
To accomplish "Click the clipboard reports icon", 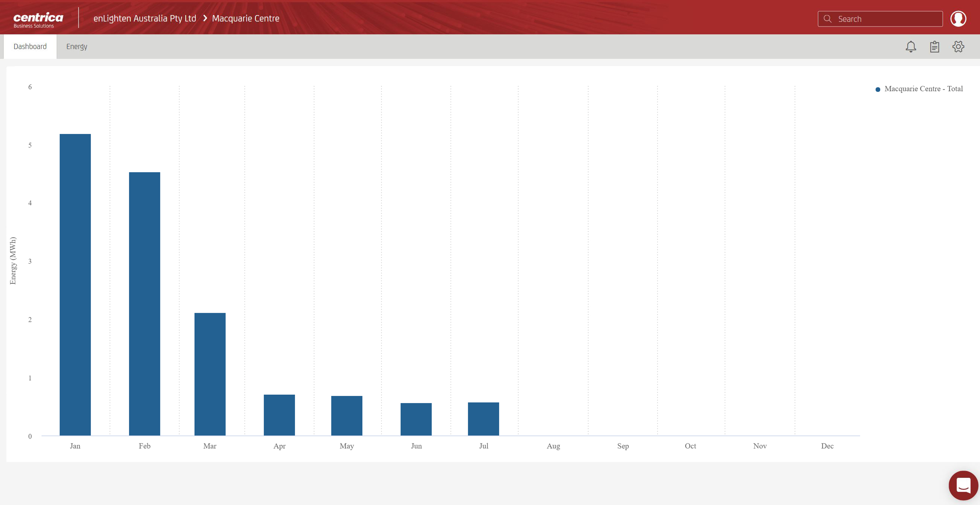I will click(x=935, y=46).
